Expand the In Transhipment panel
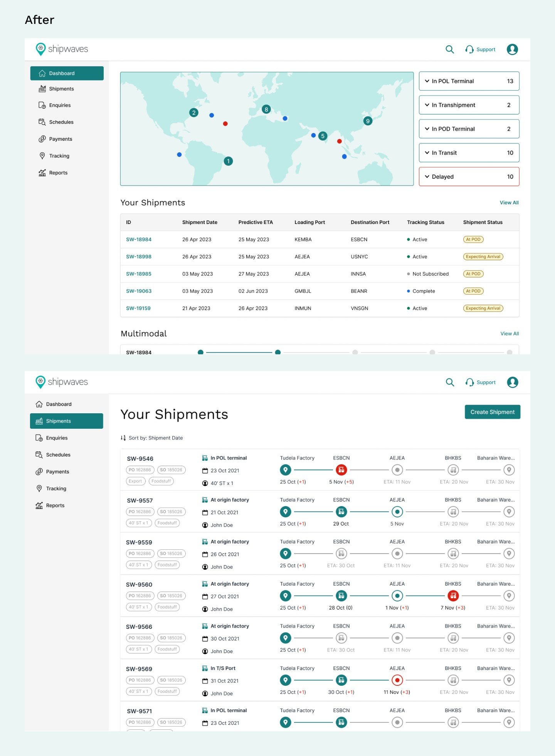Viewport: 555px width, 756px height. click(x=469, y=105)
